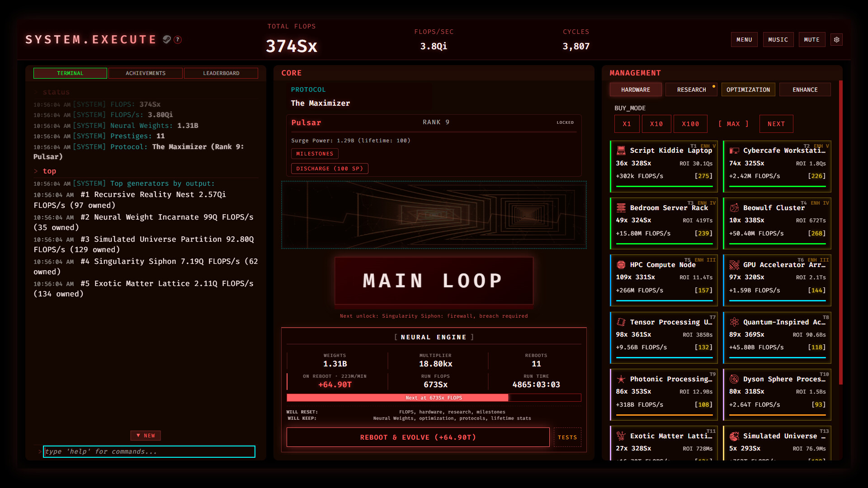Open the ENHANCE management tab
868x488 pixels.
click(805, 89)
